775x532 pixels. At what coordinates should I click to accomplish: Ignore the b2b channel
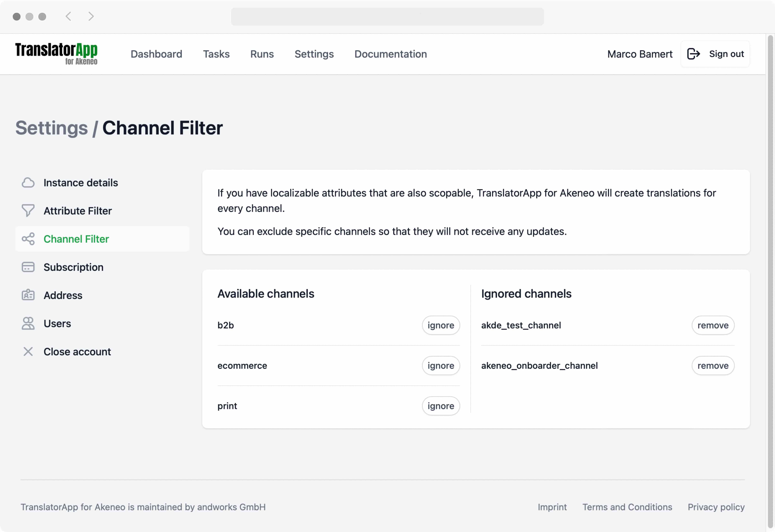pyautogui.click(x=441, y=325)
